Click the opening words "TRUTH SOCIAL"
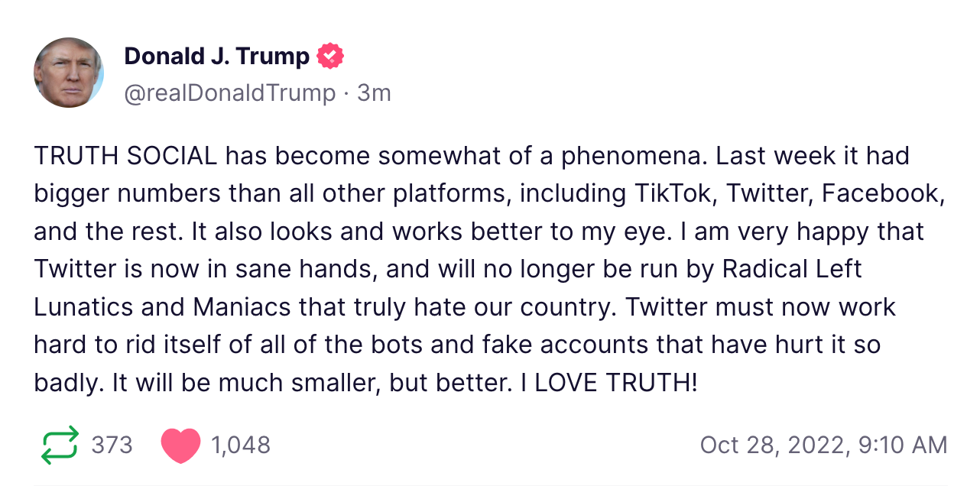Image resolution: width=980 pixels, height=486 pixels. click(125, 156)
